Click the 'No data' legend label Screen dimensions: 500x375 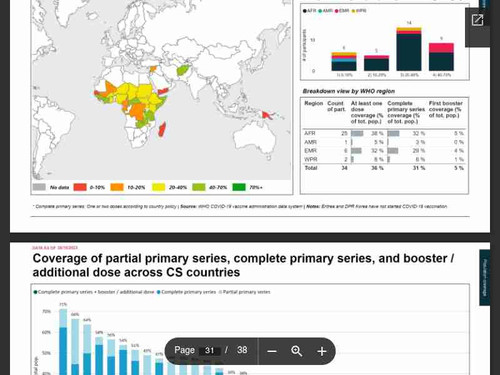coord(59,187)
